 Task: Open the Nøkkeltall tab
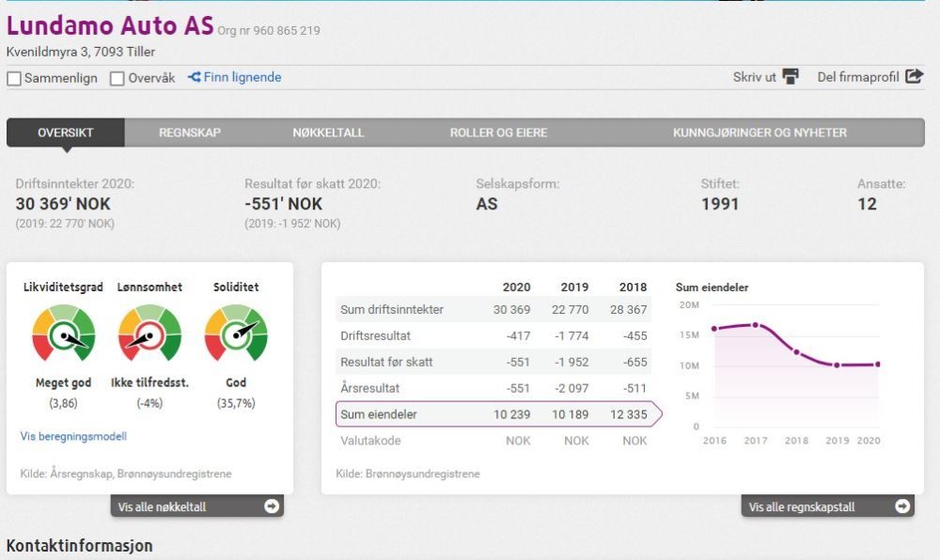pyautogui.click(x=328, y=132)
